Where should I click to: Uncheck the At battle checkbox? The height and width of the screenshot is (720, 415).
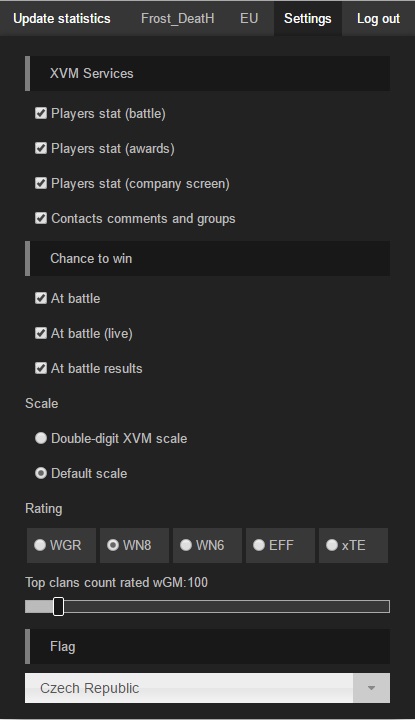41,298
